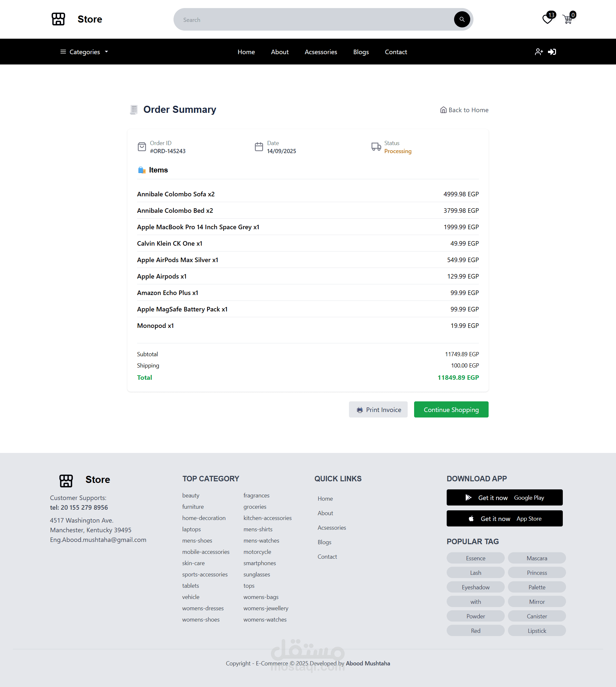Screen dimensions: 616x687
Task: Click footer quick link Contact
Action: [327, 556]
